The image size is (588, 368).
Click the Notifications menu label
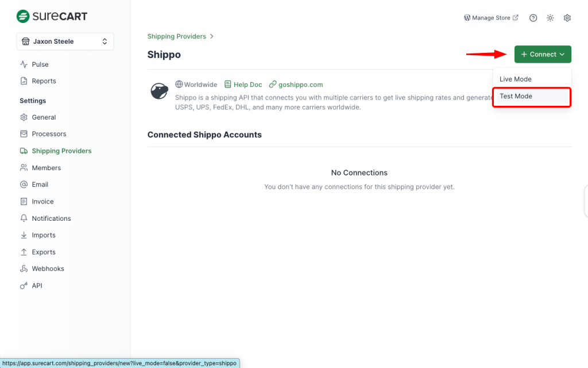coord(51,218)
